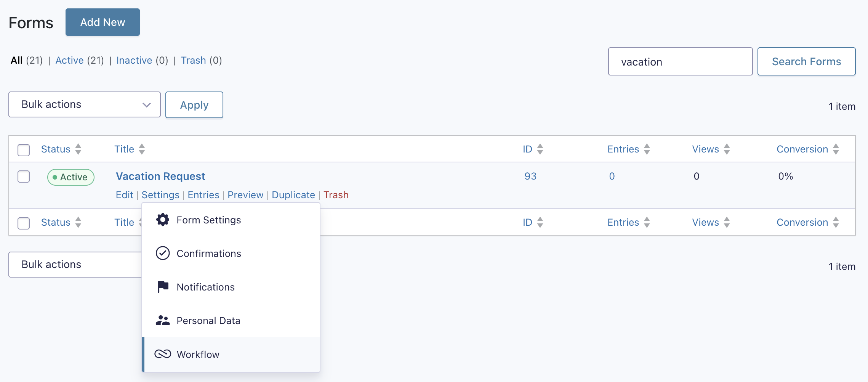Toggle the select-all checkbox in table footer
The width and height of the screenshot is (868, 382).
[24, 223]
